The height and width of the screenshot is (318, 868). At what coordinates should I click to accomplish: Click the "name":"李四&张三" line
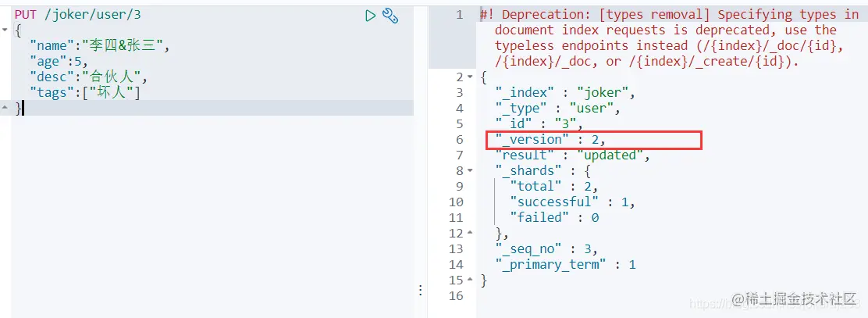(100, 46)
